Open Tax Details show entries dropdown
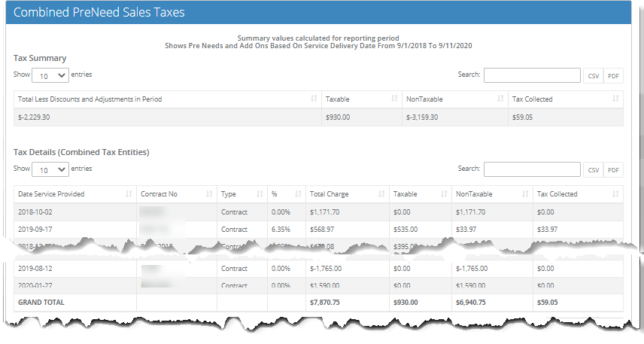This screenshot has height=344, width=644. click(51, 169)
